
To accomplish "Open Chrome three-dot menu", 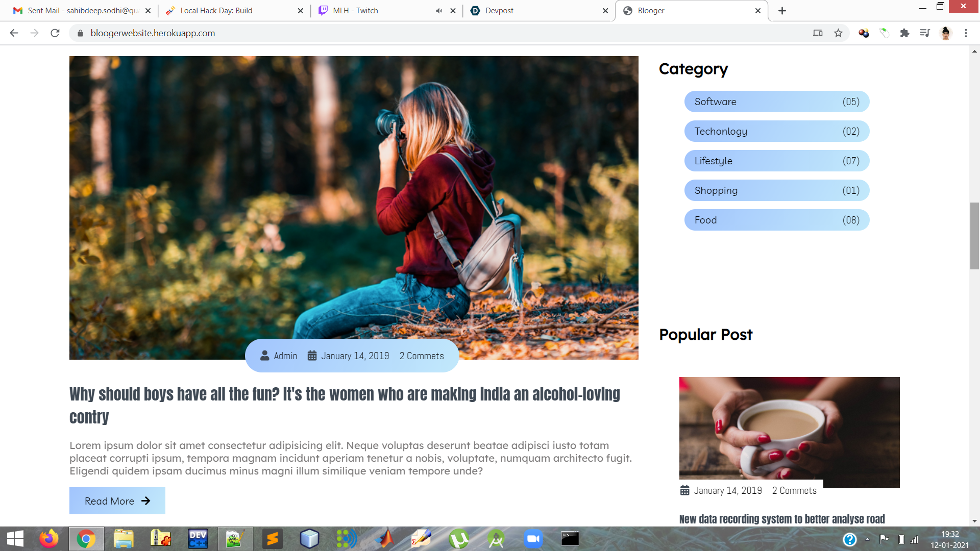I will tap(966, 33).
